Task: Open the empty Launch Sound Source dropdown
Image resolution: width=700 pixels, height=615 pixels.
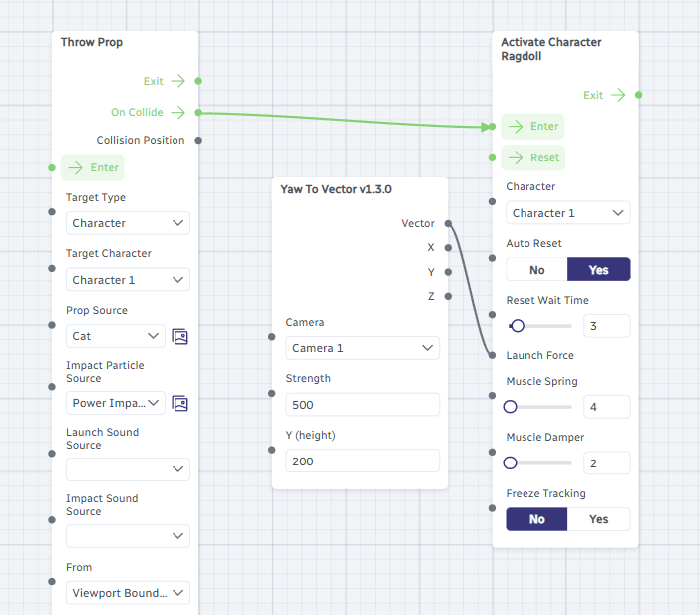Action: tap(128, 469)
